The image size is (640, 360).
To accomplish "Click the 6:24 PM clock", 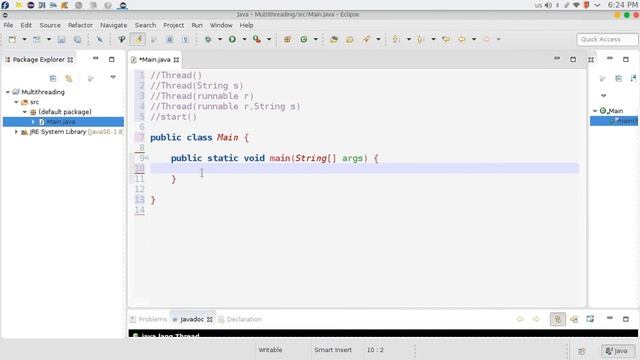I will [622, 5].
